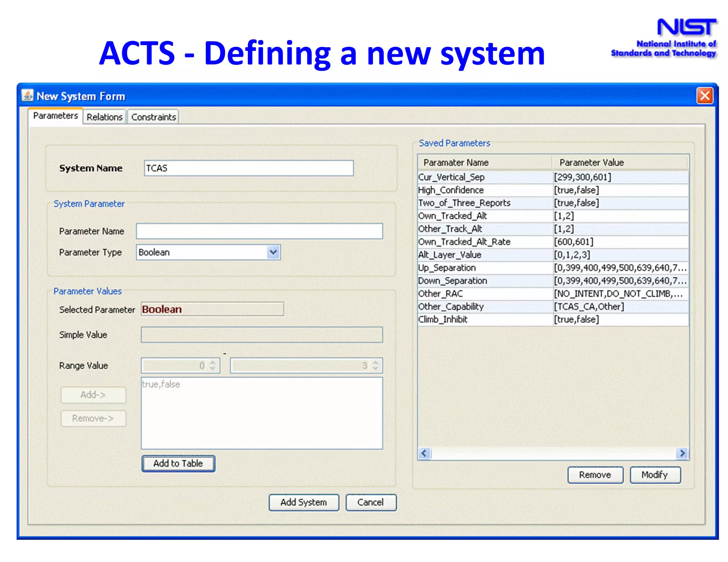Select the Cur_Vertical_Sep row

tap(553, 177)
